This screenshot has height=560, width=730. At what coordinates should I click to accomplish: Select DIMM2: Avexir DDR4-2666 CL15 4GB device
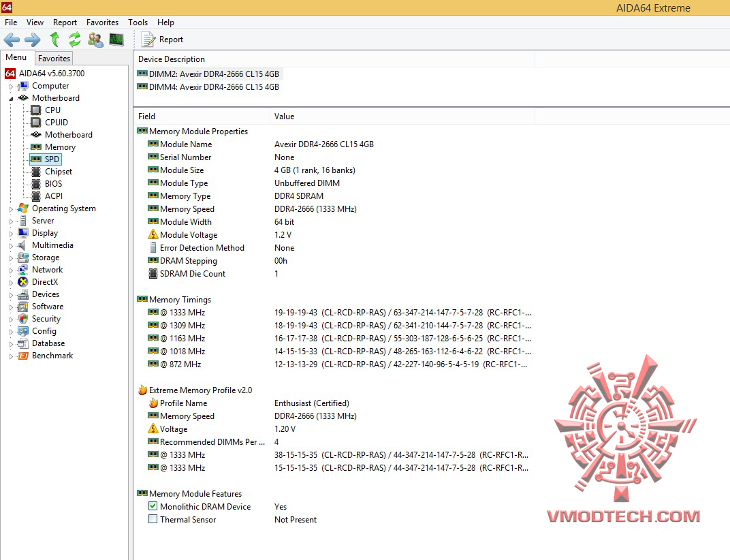tap(208, 74)
